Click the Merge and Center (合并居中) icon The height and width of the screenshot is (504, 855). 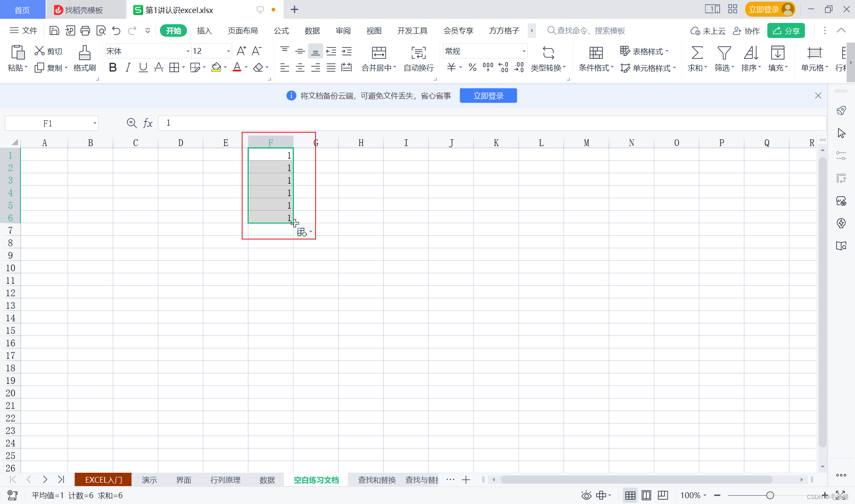(379, 53)
